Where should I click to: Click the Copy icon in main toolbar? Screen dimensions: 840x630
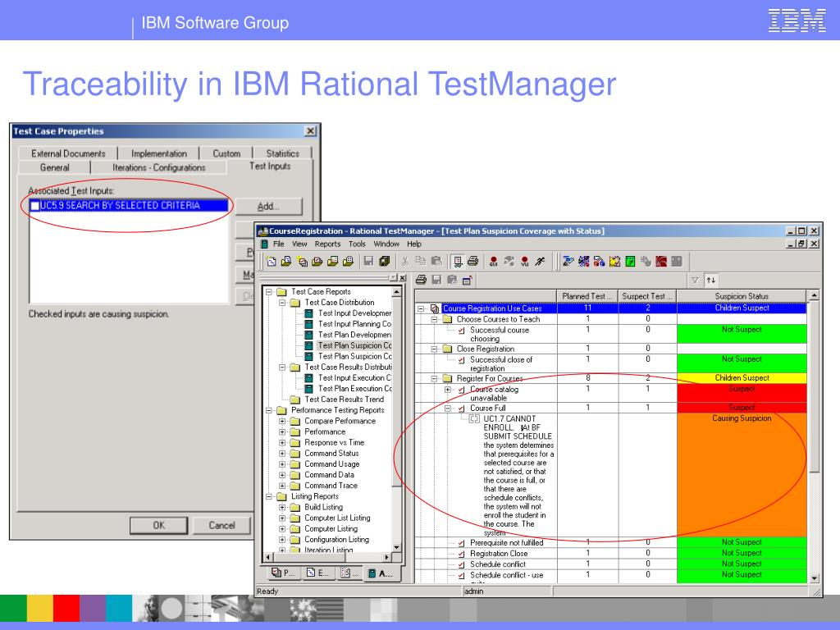tap(421, 261)
